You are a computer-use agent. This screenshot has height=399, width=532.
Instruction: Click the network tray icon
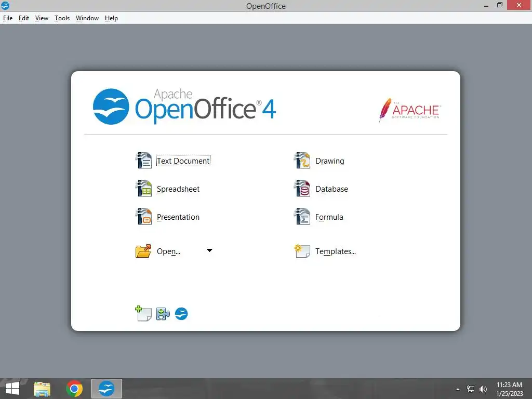(471, 389)
